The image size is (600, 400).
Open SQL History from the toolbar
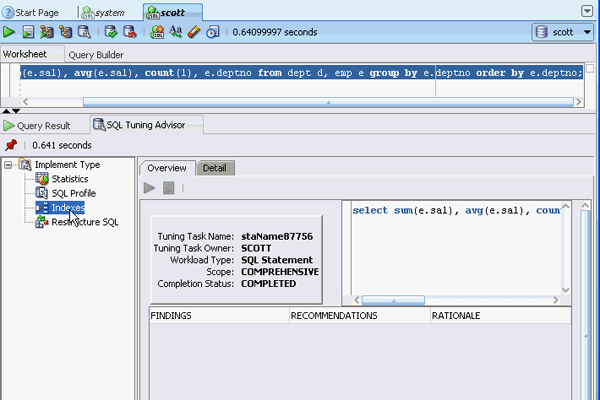pos(213,32)
